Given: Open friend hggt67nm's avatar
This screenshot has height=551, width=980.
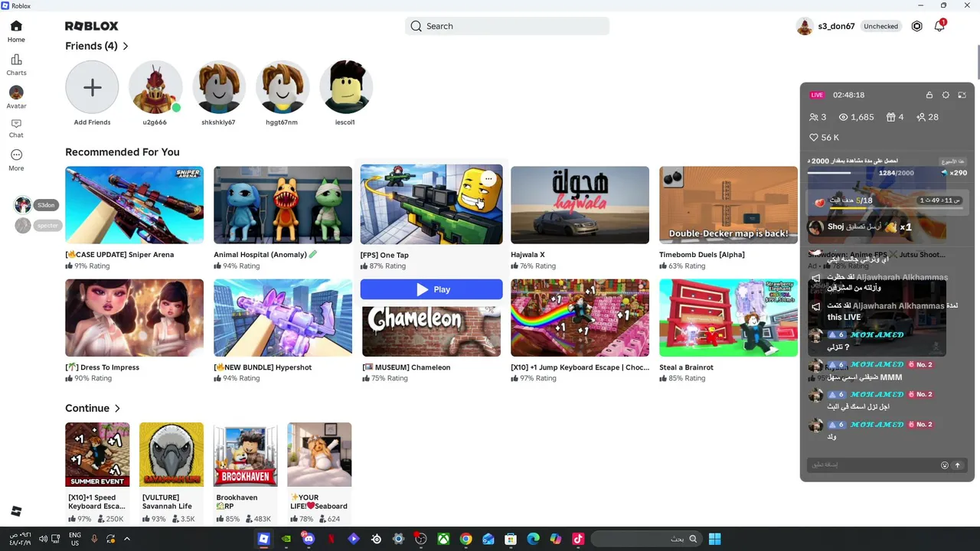Looking at the screenshot, I should tap(282, 87).
